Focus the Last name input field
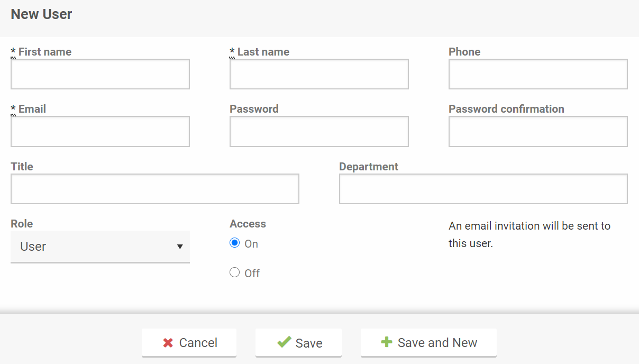Screen dimensions: 639x364 319,74
